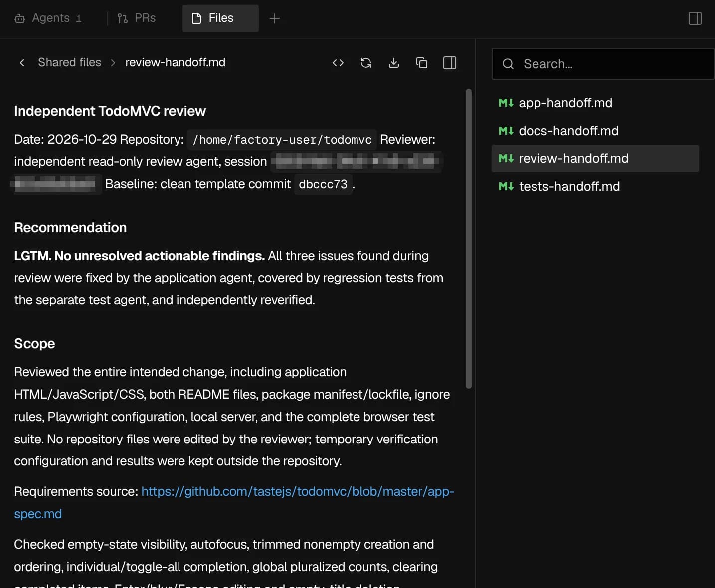Select the Files tab
Viewport: 715px width, 588px height.
220,18
